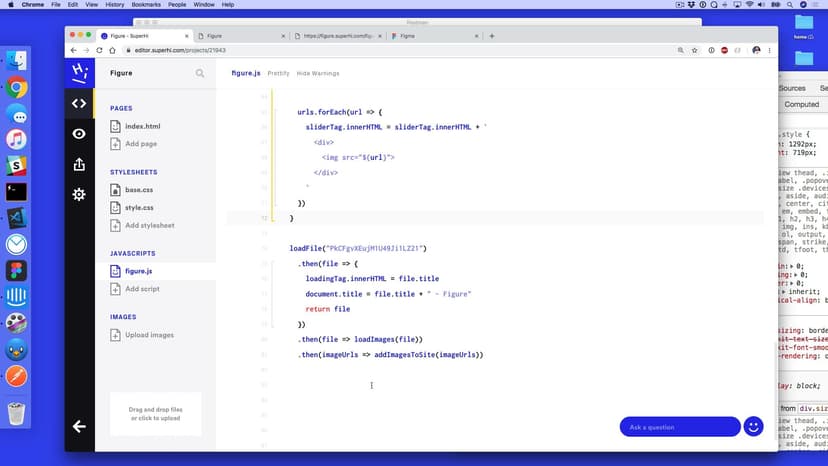Click the SuperHi logo icon
The image size is (828, 466).
point(79,72)
